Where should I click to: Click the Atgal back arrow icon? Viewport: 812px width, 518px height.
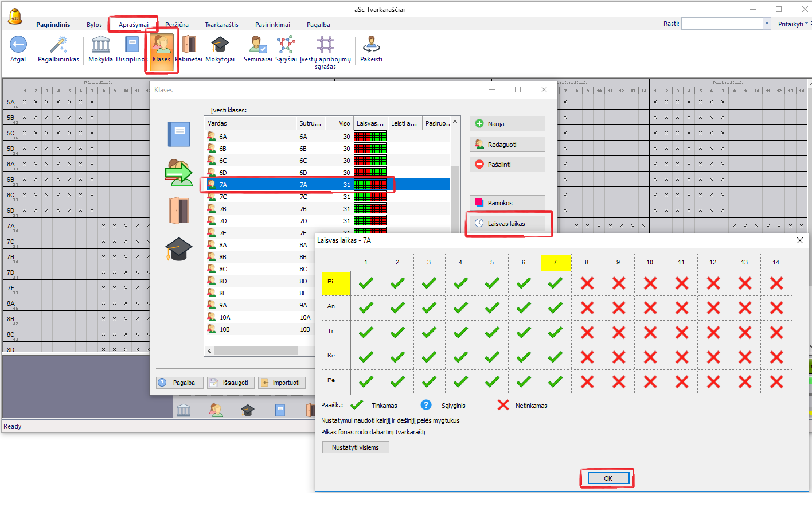pos(18,45)
